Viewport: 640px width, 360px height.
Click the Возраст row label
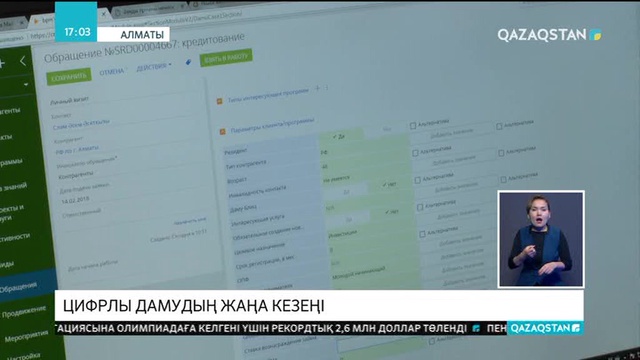pyautogui.click(x=237, y=180)
